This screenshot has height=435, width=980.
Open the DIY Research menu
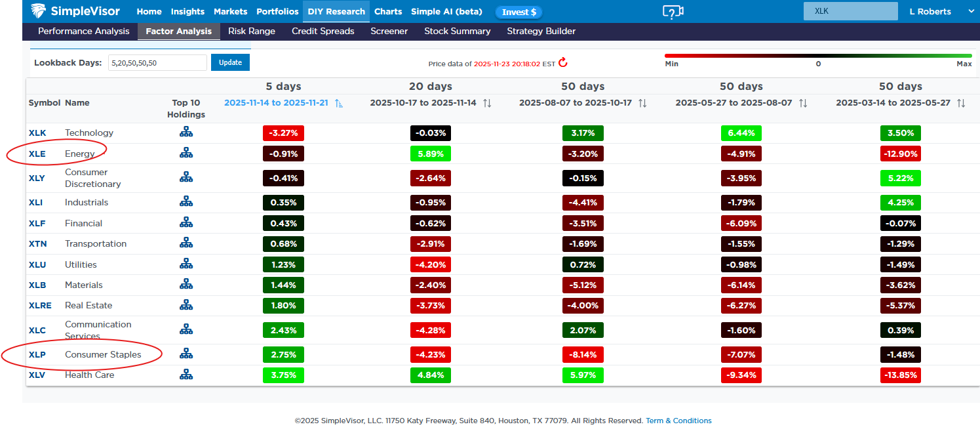click(x=336, y=12)
